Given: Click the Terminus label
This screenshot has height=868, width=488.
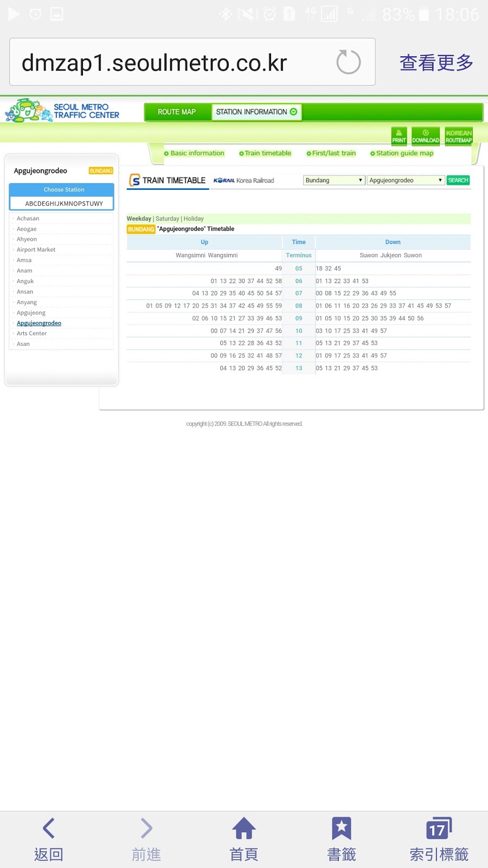Looking at the screenshot, I should coord(299,255).
